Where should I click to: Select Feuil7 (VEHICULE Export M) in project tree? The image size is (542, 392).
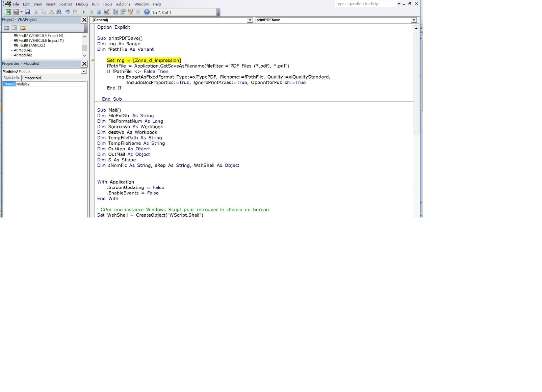click(41, 35)
